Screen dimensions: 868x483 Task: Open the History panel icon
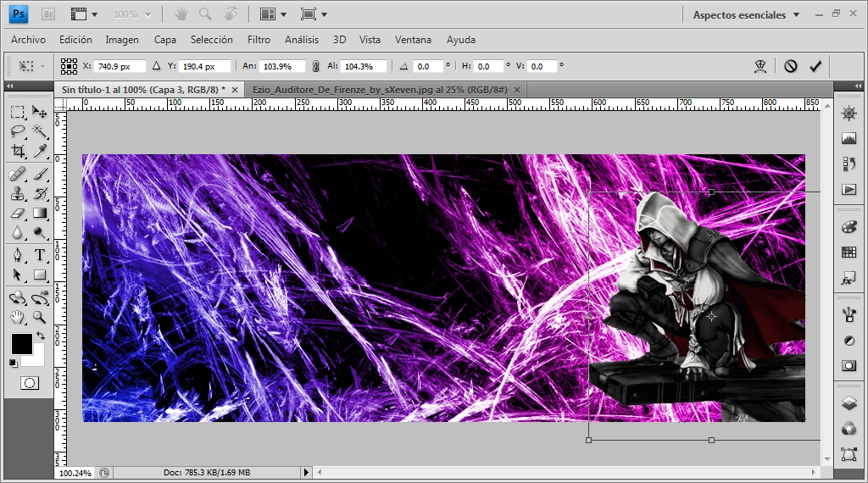849,164
